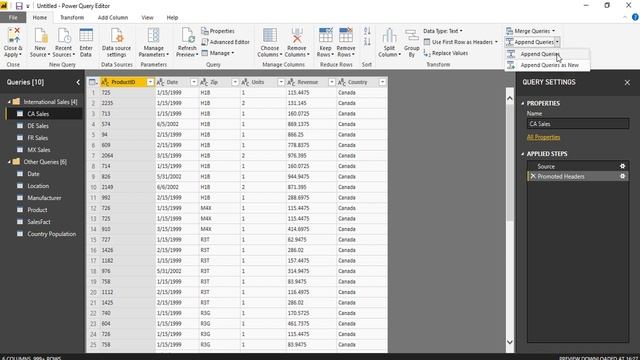Open the Data Type: Text dropdown

coord(442,31)
